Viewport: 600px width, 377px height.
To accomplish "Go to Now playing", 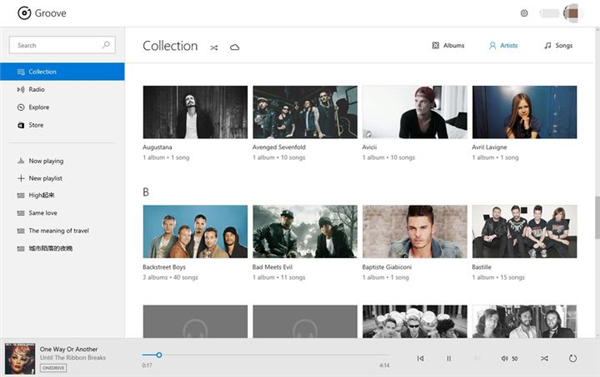I will point(62,161).
